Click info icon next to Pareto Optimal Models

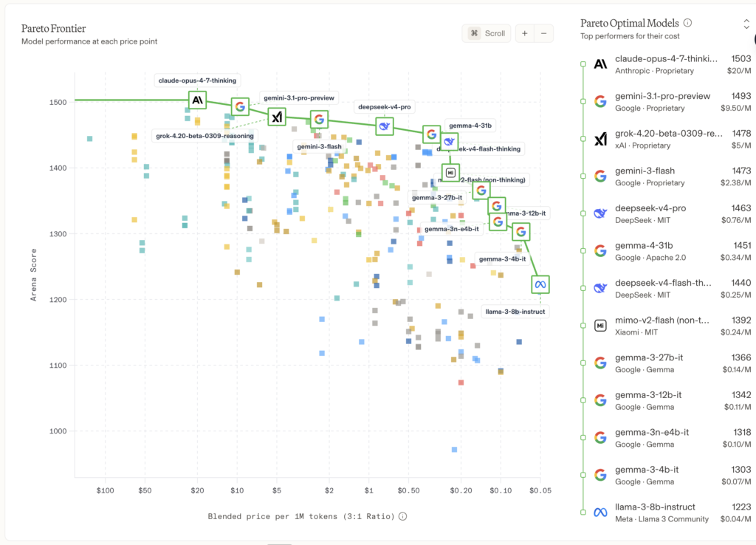[x=688, y=23]
